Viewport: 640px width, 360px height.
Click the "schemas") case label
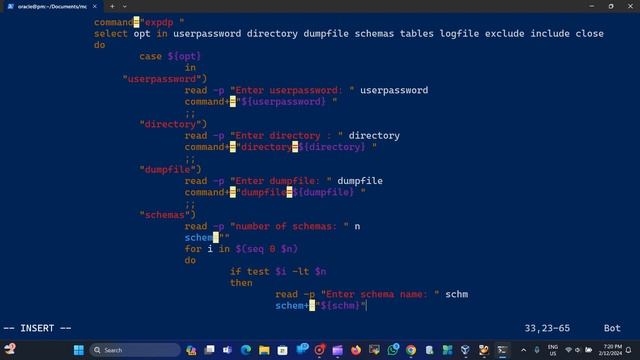click(x=168, y=215)
